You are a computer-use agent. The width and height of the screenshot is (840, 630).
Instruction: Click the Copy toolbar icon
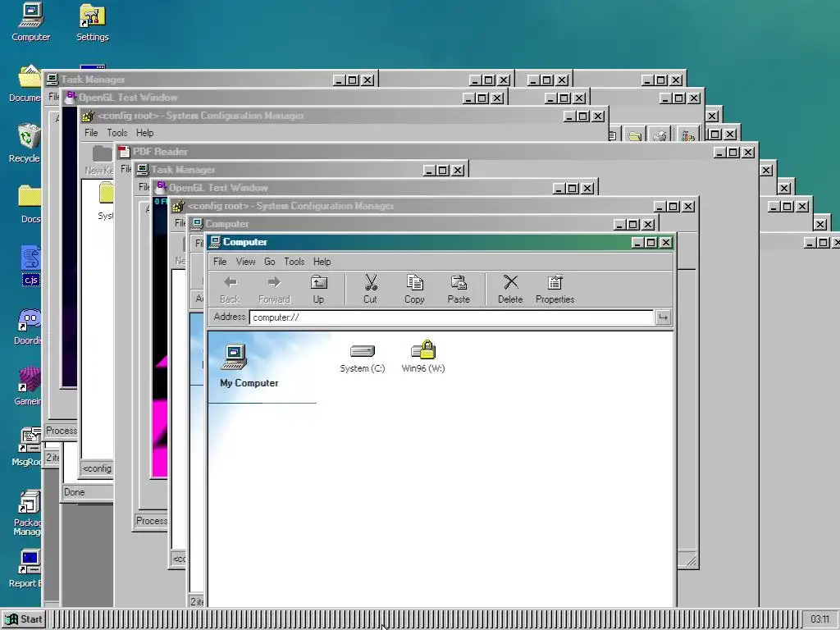click(414, 290)
